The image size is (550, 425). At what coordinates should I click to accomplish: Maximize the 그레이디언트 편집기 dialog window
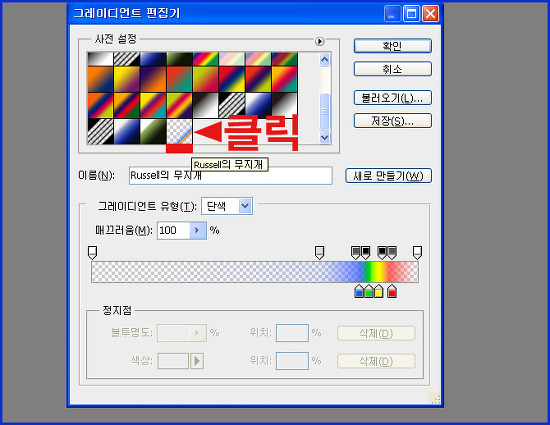tap(411, 14)
